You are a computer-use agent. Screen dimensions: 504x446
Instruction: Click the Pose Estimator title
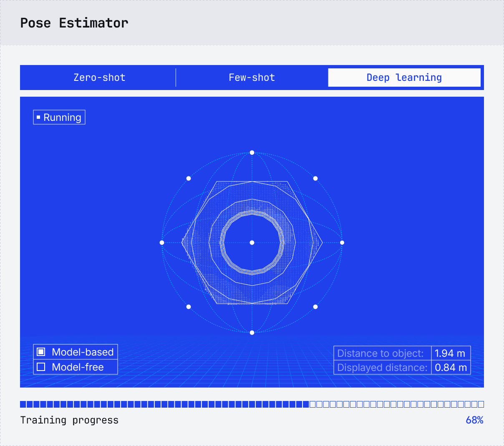tap(74, 23)
